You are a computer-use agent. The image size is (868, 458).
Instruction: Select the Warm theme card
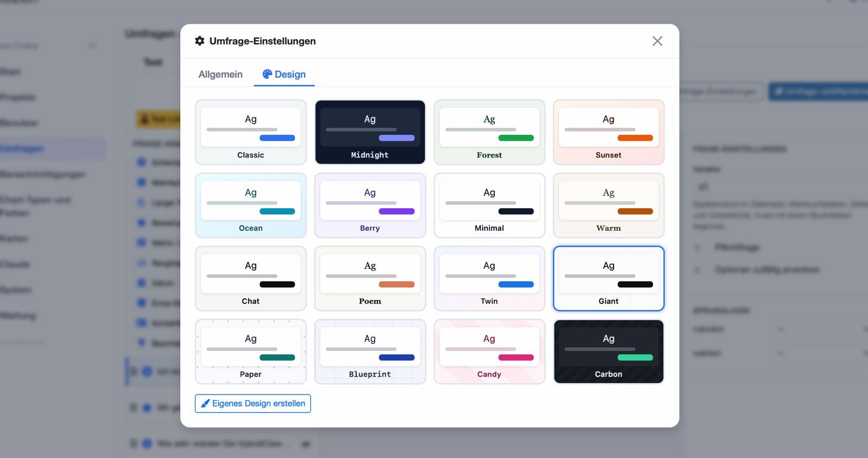609,205
